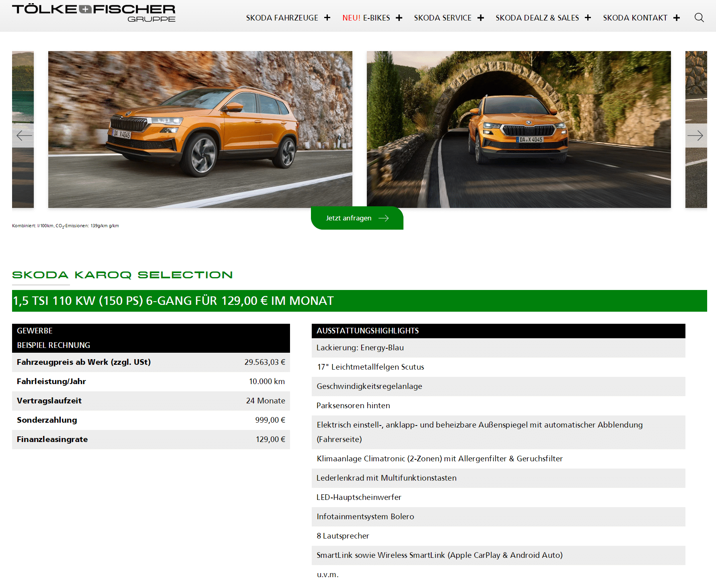Click the Fahrzeugpreis ab Werk label
This screenshot has width=716, height=588.
(84, 362)
